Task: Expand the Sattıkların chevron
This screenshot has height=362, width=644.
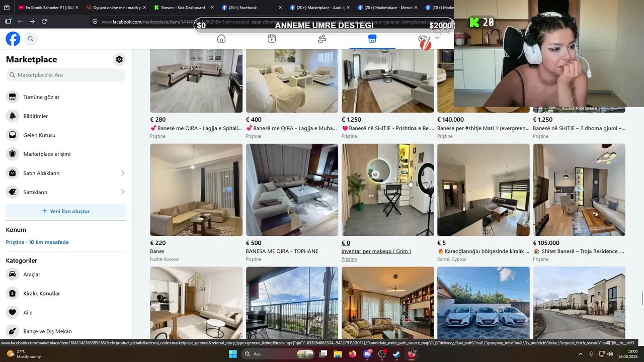Action: coord(122,192)
